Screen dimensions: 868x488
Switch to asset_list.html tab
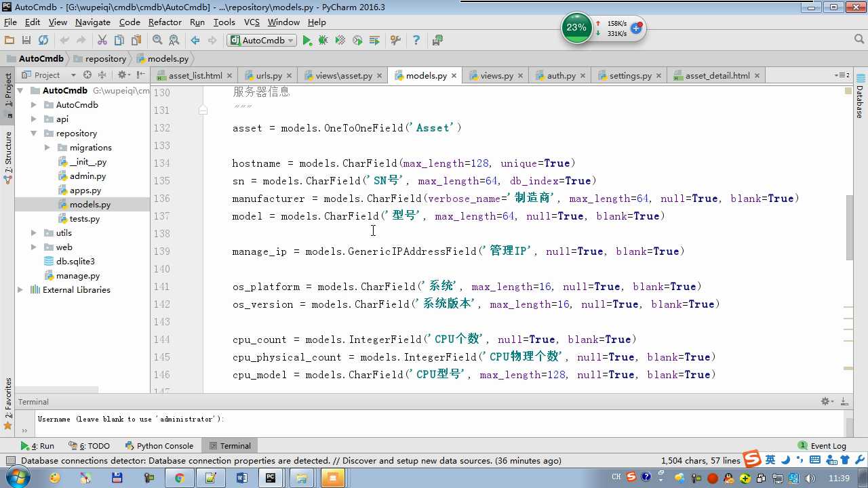[195, 75]
